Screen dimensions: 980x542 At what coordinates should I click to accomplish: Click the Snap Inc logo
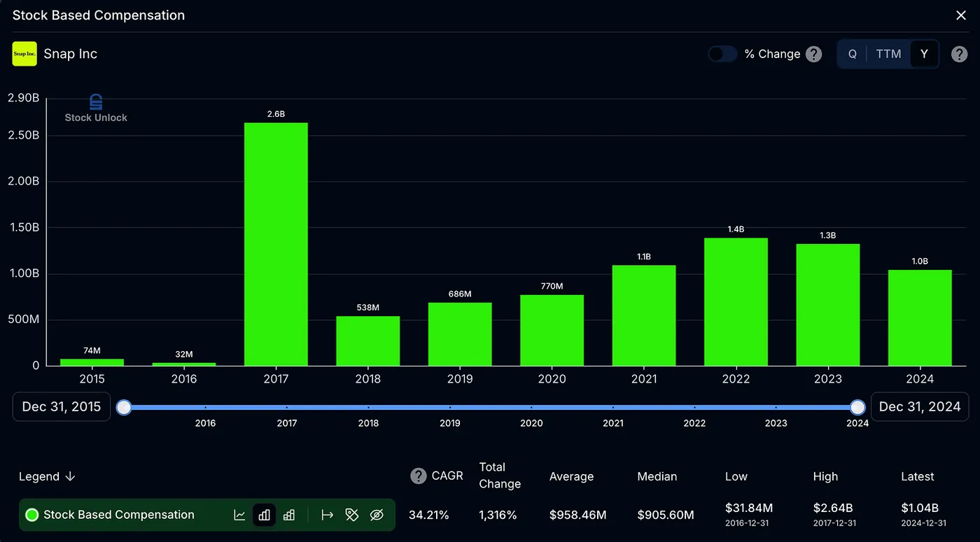tap(24, 54)
